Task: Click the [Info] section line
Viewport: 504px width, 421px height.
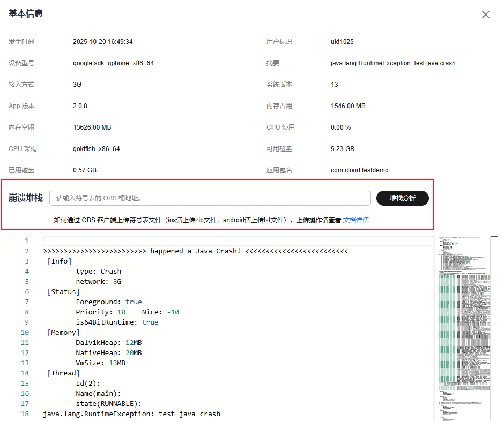Action: point(59,261)
